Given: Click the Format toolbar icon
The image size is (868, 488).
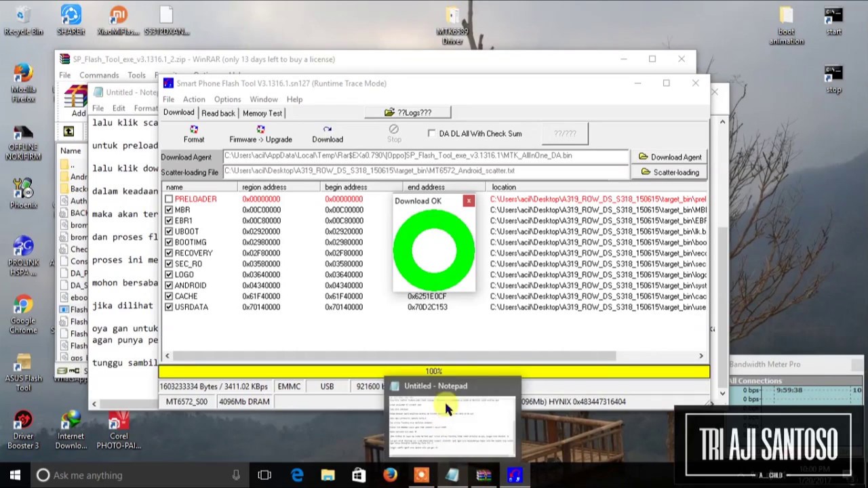Looking at the screenshot, I should [193, 134].
